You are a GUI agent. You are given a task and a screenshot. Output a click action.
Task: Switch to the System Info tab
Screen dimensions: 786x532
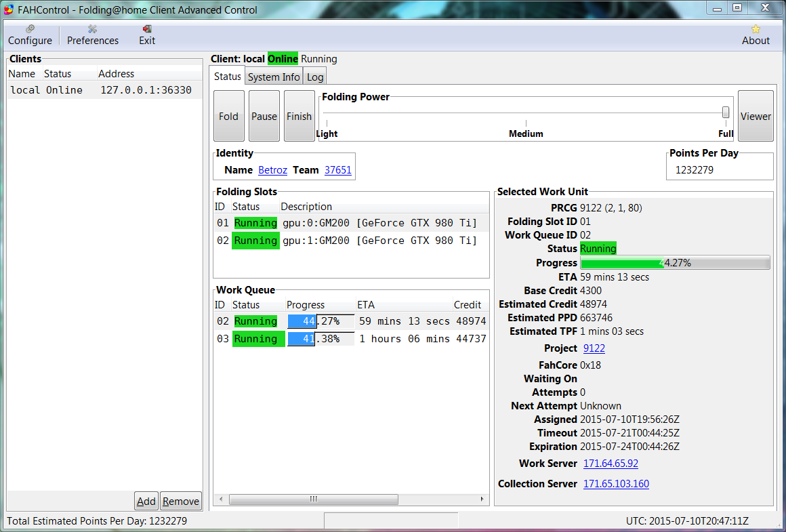point(274,77)
